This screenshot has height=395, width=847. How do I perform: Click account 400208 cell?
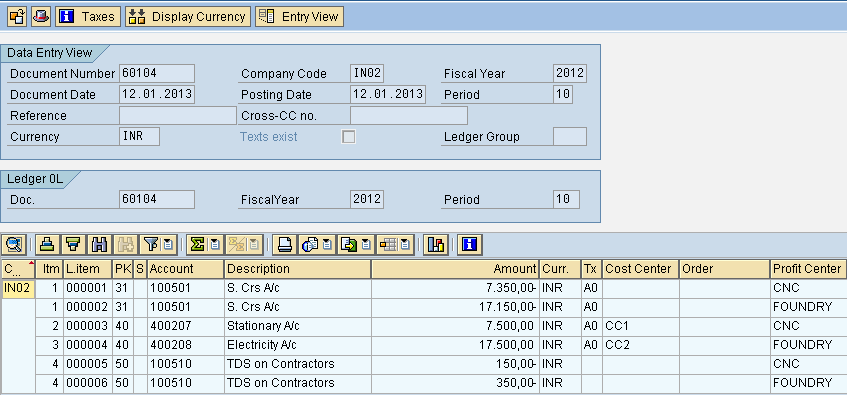coord(186,345)
